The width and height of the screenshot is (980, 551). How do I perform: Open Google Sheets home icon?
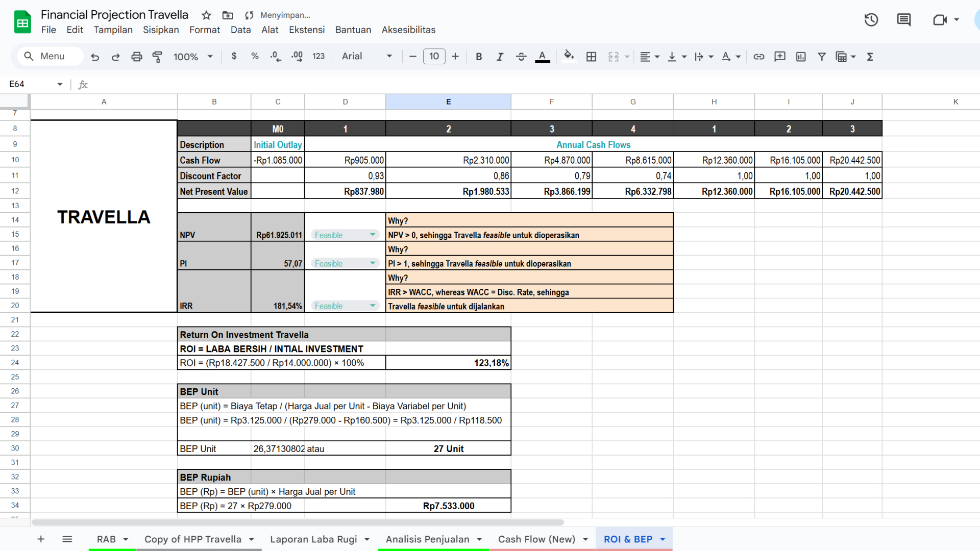point(22,22)
